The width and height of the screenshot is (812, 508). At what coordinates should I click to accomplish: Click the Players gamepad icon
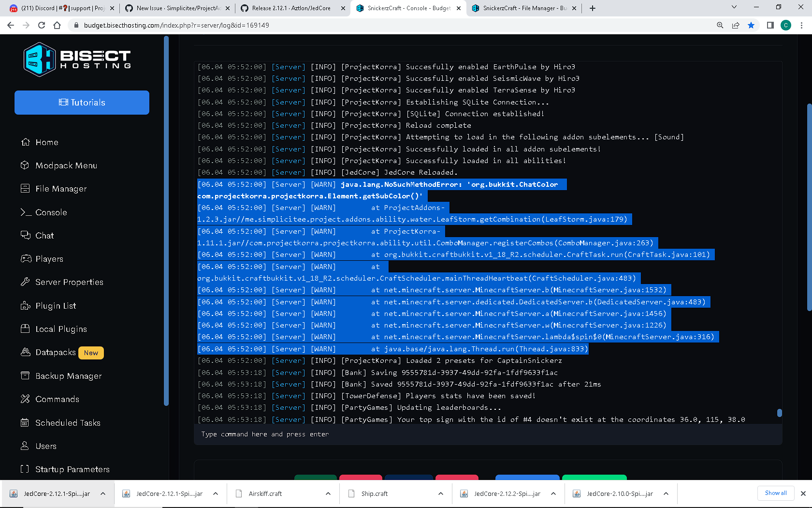[x=26, y=258]
